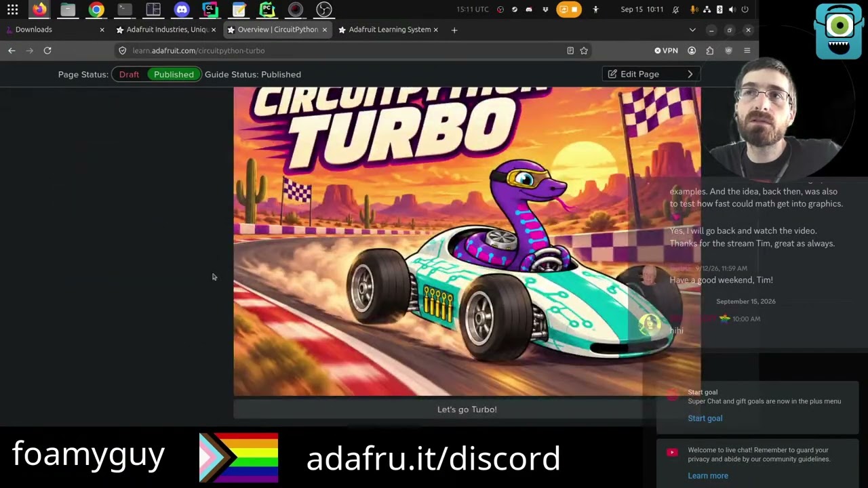The image size is (868, 488).
Task: Click the CircuitPython Turbo race car image
Action: 467,241
